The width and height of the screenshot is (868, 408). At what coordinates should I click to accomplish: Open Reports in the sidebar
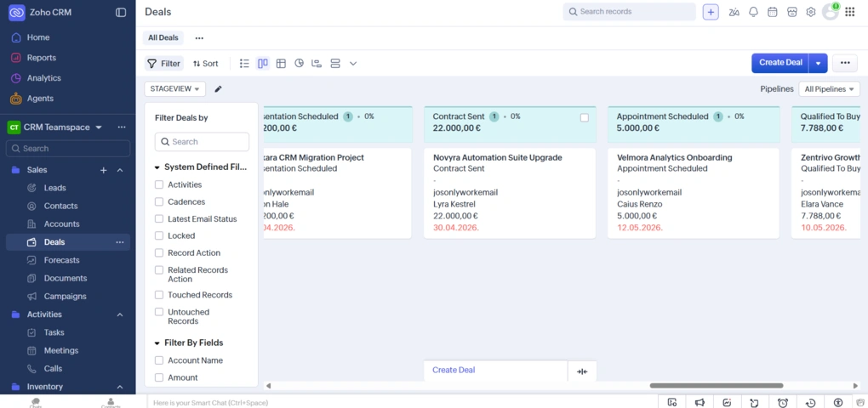click(42, 58)
